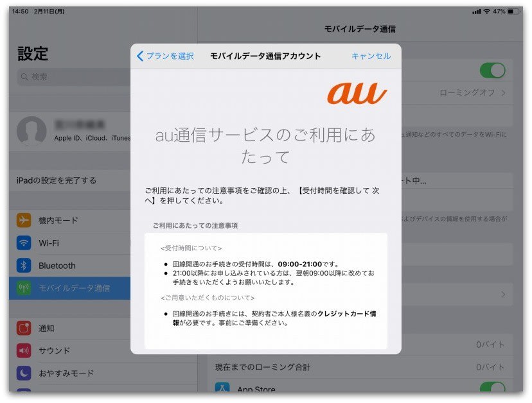Toggle the mobile data switch
The width and height of the screenshot is (532, 403).
pos(492,71)
